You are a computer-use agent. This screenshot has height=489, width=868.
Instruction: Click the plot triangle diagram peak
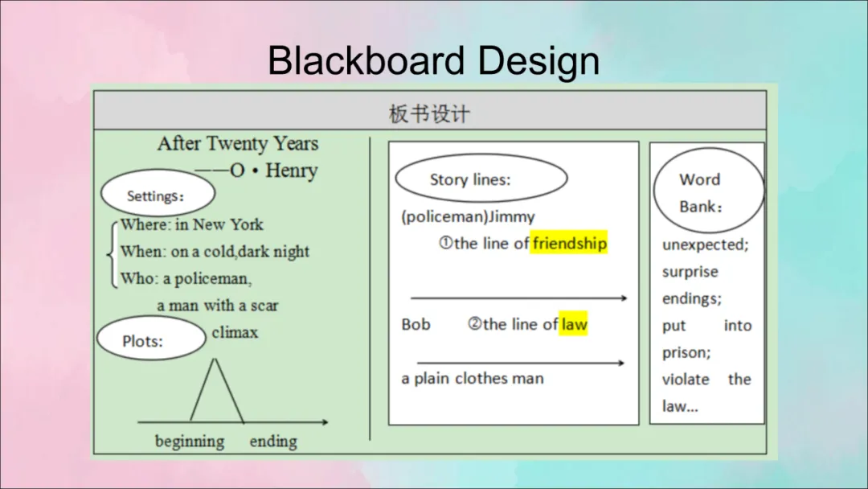tap(215, 362)
